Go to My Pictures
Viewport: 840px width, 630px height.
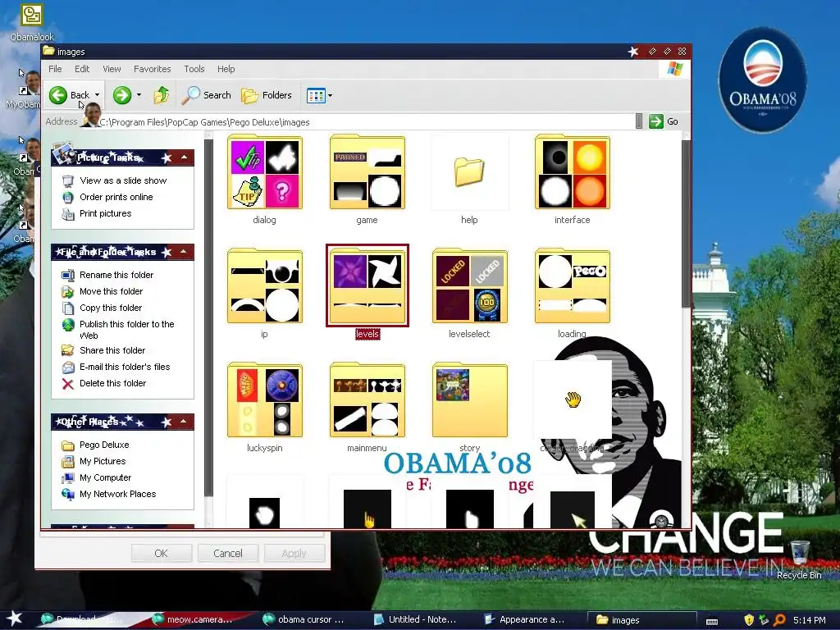click(103, 461)
